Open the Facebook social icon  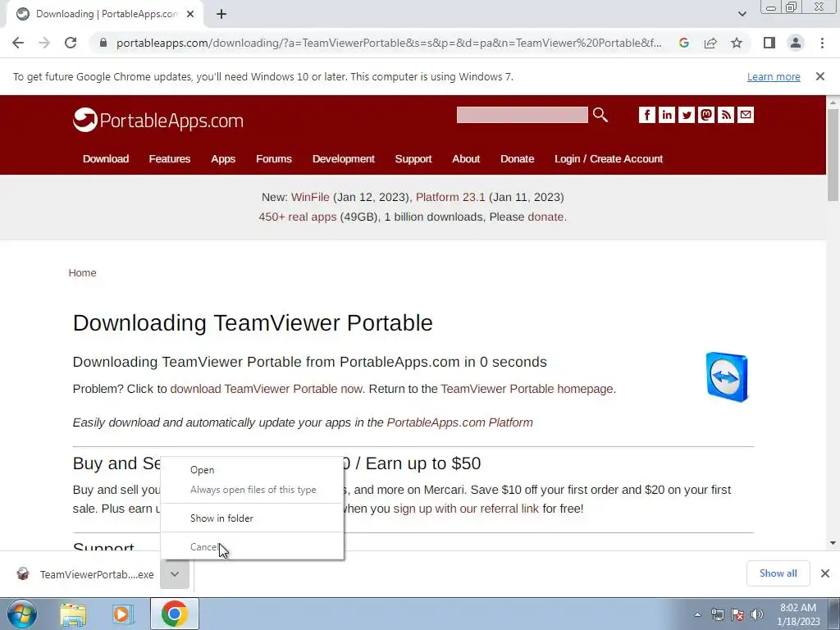tap(647, 115)
